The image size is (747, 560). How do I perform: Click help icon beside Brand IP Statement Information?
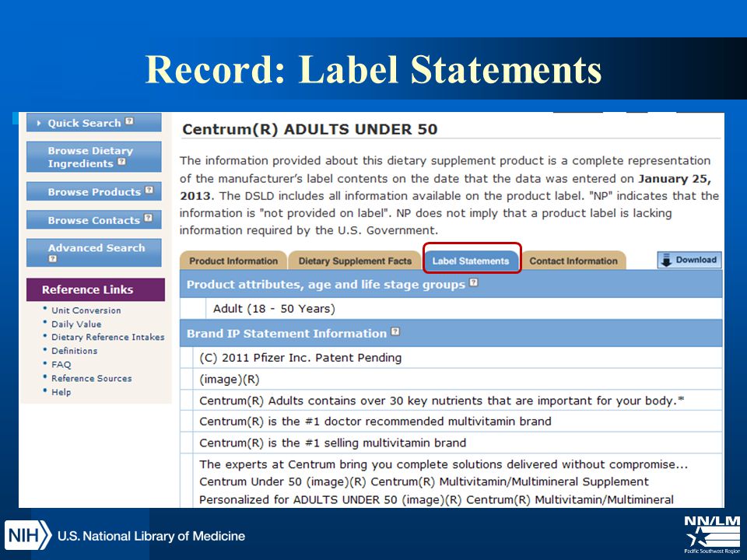point(395,331)
